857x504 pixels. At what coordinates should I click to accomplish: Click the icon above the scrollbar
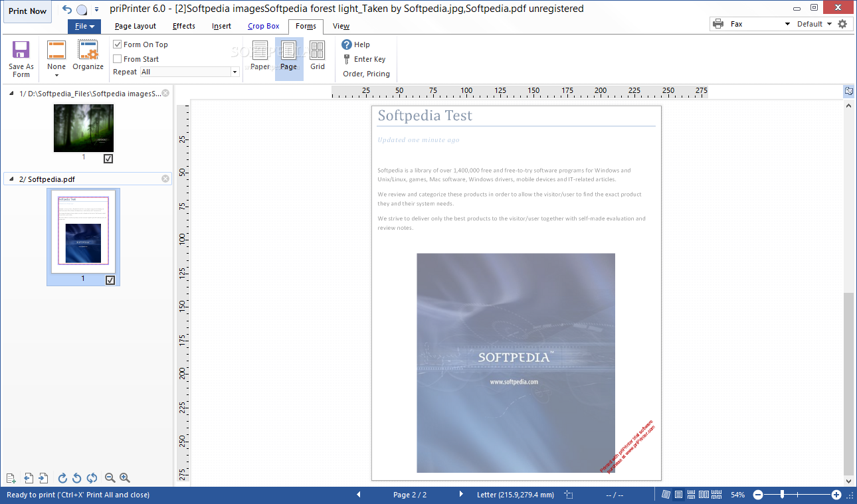pos(849,91)
